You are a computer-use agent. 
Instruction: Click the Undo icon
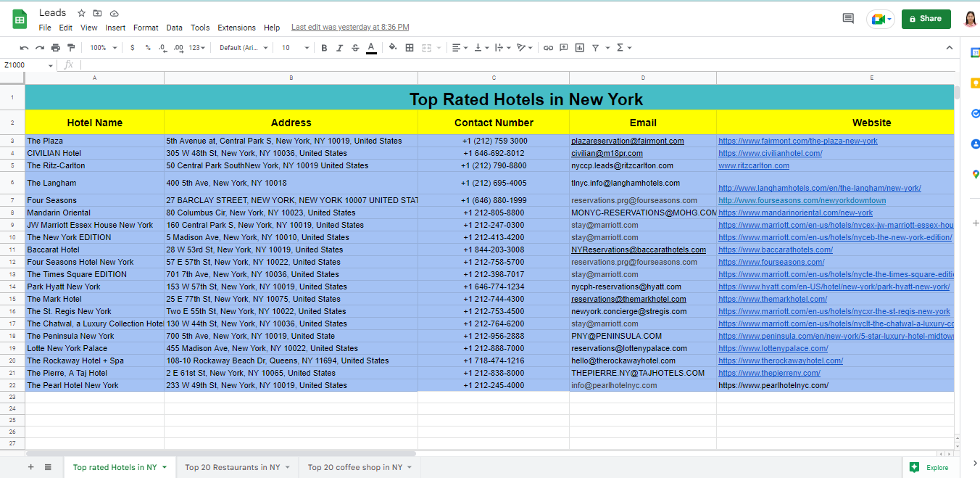[x=24, y=48]
